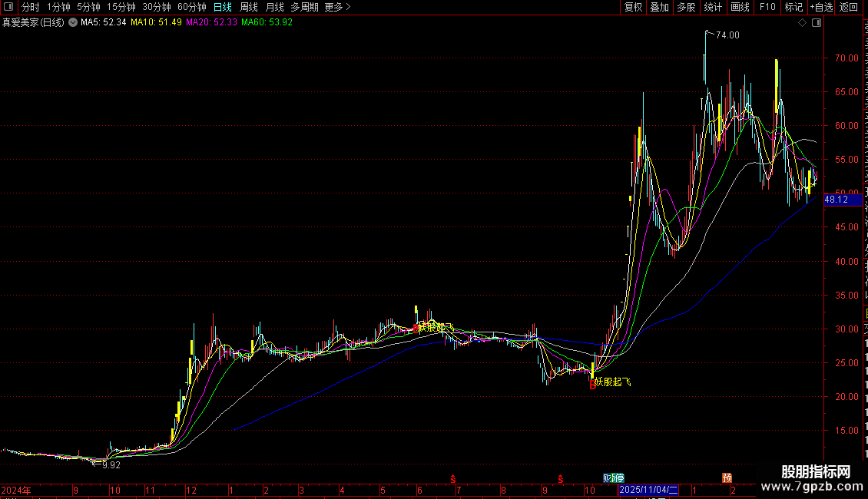Viewport: 868px width, 499px height.
Task: Toggle the left sidebar panel icon
Action: pos(8,7)
